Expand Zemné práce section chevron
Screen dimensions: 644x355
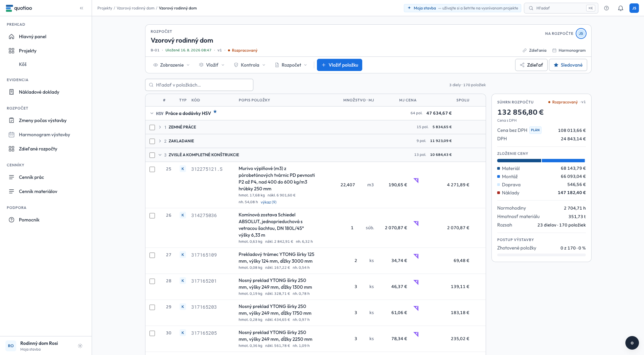160,127
